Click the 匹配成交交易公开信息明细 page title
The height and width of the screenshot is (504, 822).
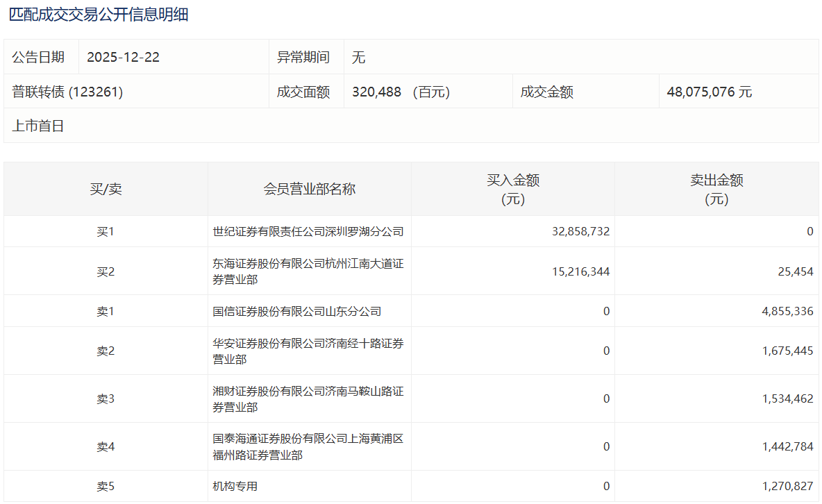click(x=99, y=15)
